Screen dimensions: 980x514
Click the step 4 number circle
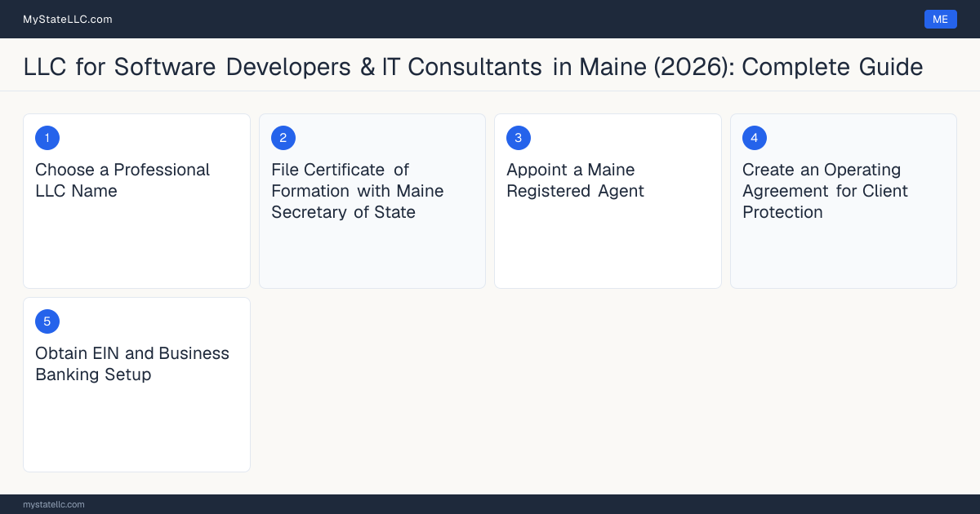click(755, 138)
